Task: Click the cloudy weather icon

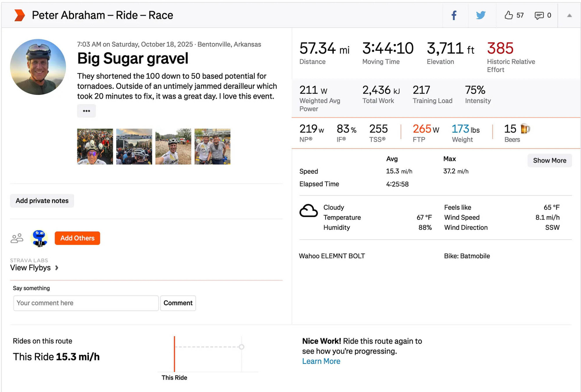Action: [x=308, y=211]
